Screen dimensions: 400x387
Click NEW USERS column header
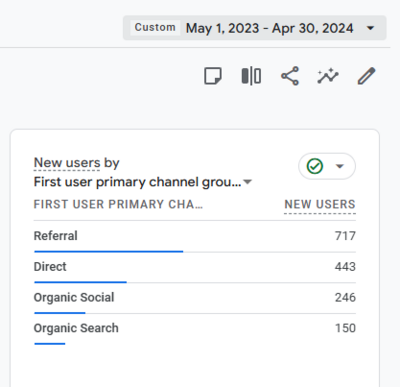coord(320,204)
